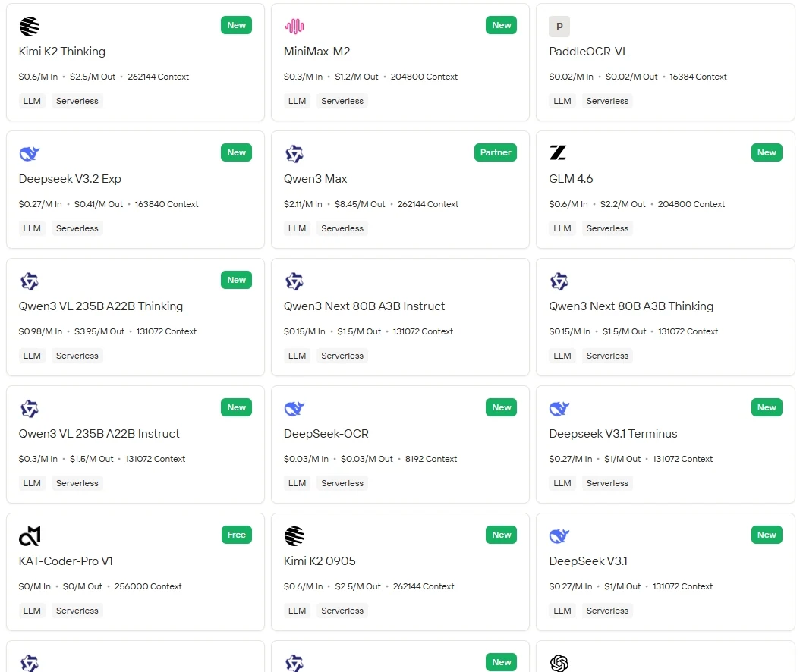The height and width of the screenshot is (672, 803).
Task: Click the New badge on GLM 4.6
Action: point(767,152)
